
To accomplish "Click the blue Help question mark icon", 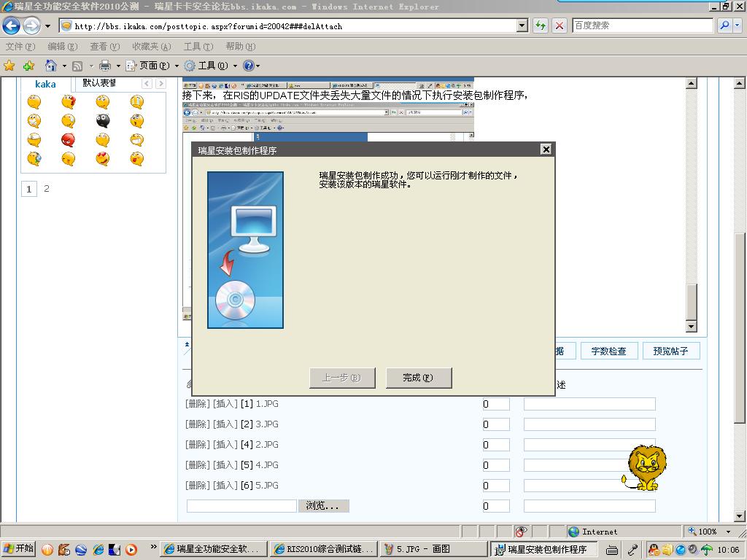I will click(249, 66).
